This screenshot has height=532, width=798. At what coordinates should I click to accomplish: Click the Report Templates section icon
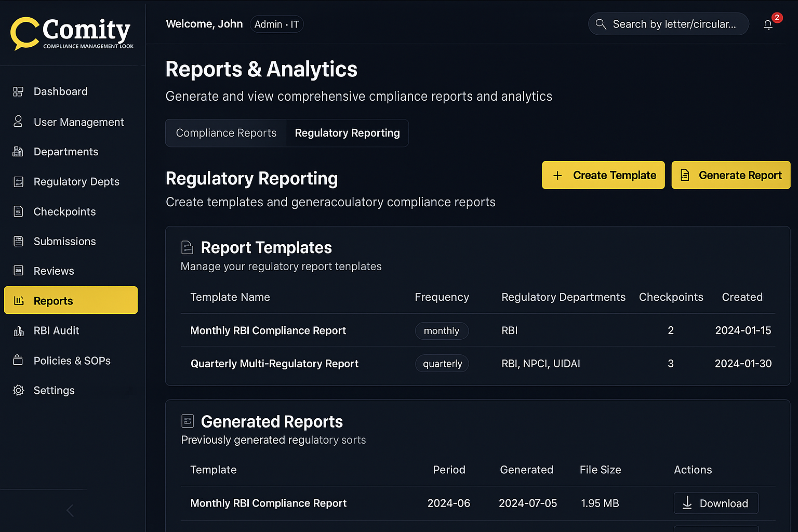[x=187, y=247]
